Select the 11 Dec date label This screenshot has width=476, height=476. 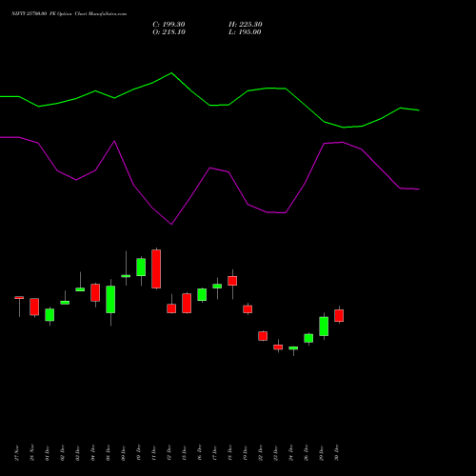154,453
